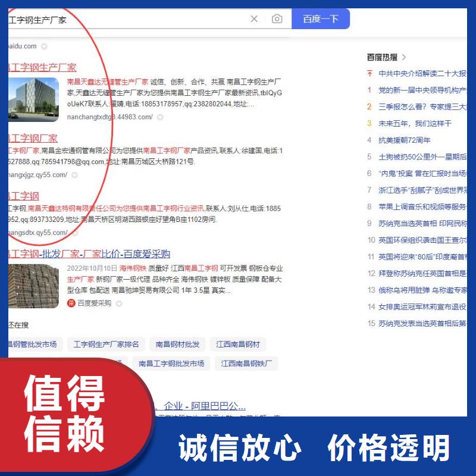Open the nanchangtxdtg3.44983.com source link

point(110,117)
